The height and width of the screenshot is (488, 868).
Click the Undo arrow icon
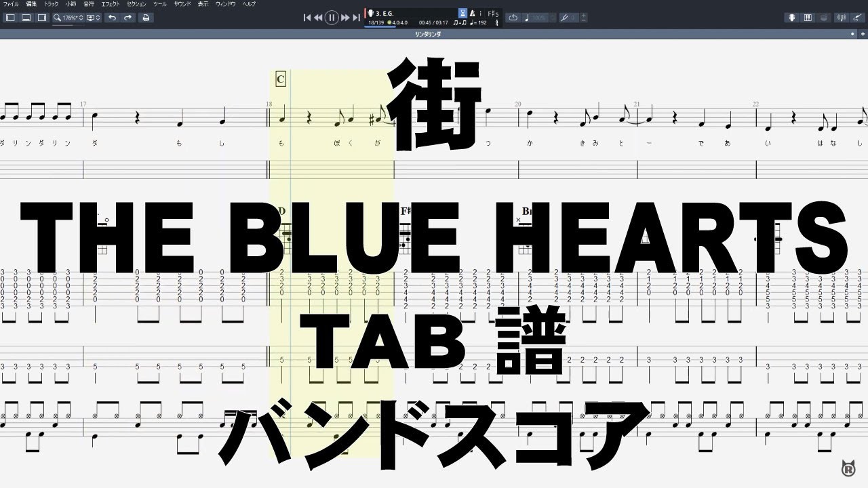click(113, 18)
